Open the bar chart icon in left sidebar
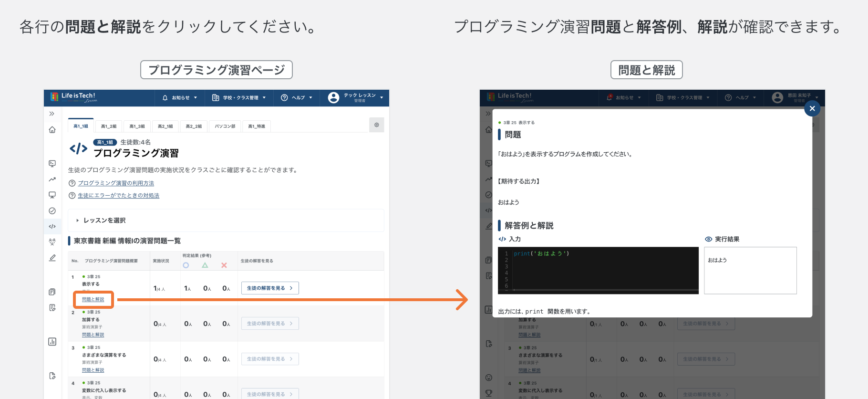 pyautogui.click(x=52, y=342)
